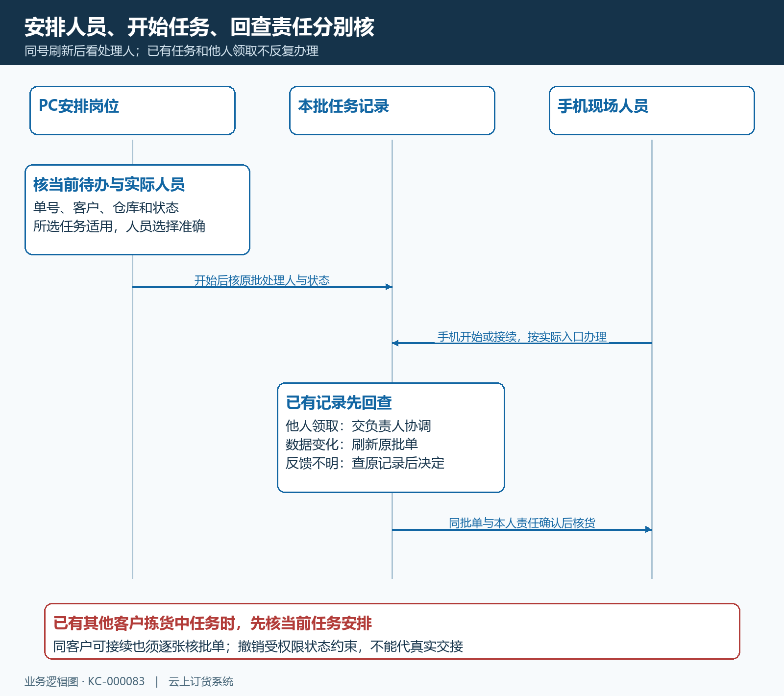Click the footer text 业务逻辑图 · KC-000083
This screenshot has height=696, width=784.
[85, 682]
